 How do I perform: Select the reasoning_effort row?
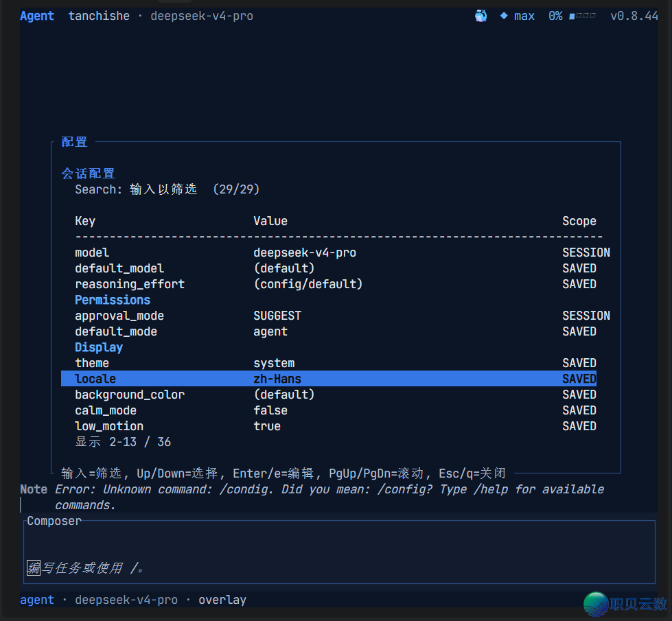[x=336, y=284]
